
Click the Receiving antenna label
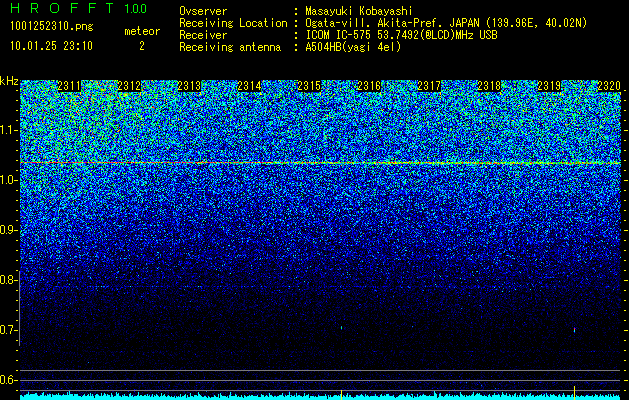[x=230, y=47]
